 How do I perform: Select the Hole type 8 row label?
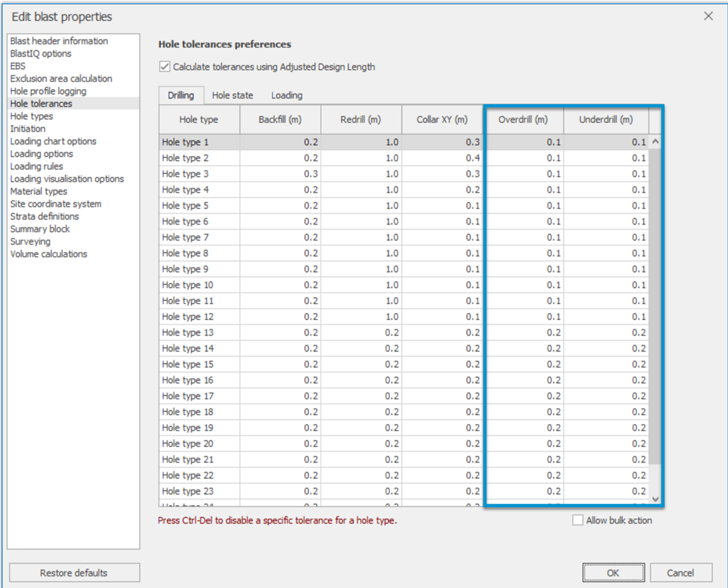[199, 253]
